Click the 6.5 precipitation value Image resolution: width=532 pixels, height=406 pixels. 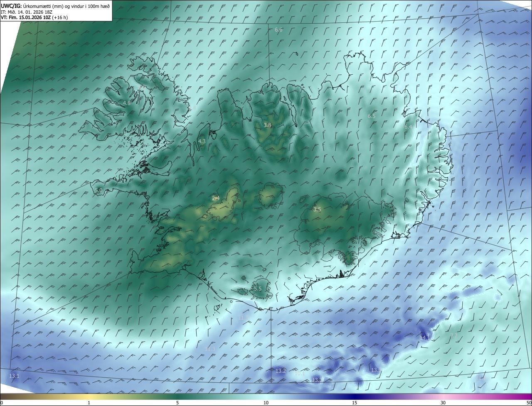(x=372, y=116)
